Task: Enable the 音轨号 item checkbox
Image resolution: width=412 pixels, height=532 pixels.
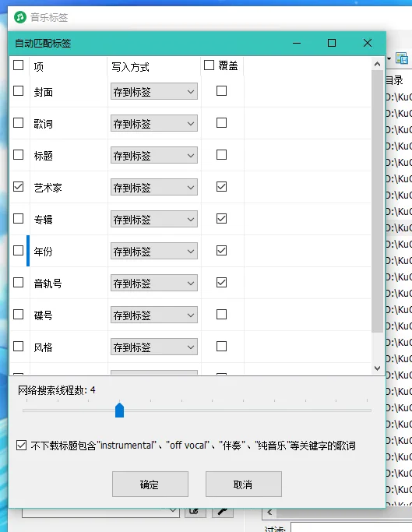Action: pyautogui.click(x=19, y=283)
